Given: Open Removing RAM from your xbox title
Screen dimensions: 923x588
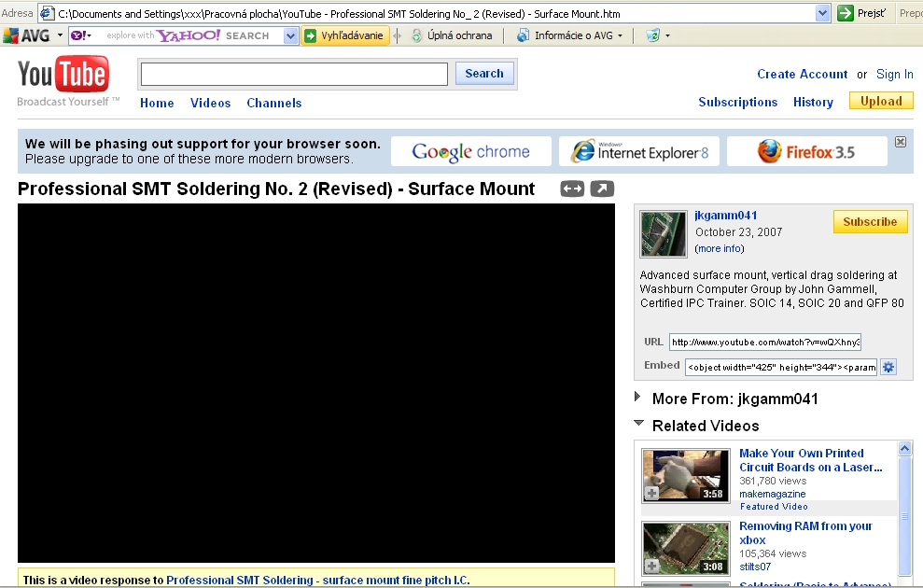Looking at the screenshot, I should point(805,533).
